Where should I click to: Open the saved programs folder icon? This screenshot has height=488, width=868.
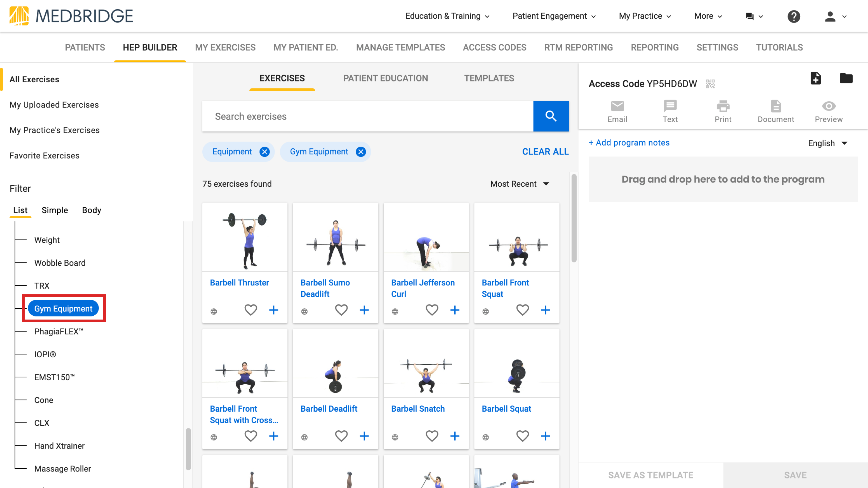(846, 78)
